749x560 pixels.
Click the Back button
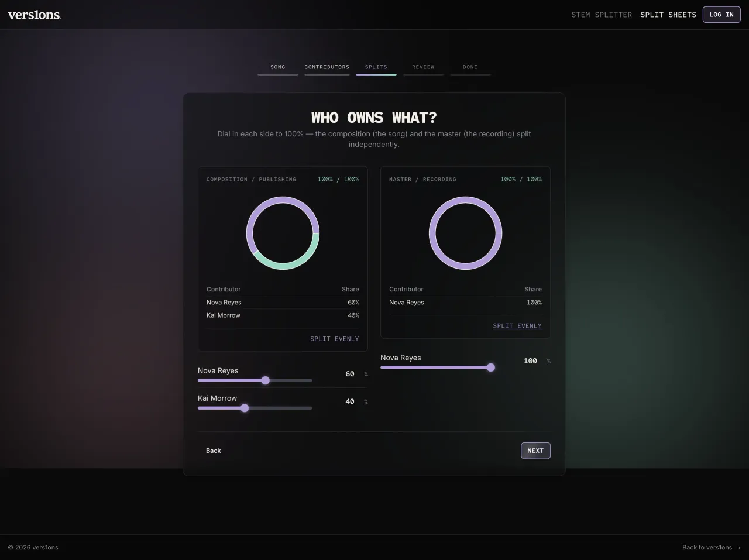214,451
